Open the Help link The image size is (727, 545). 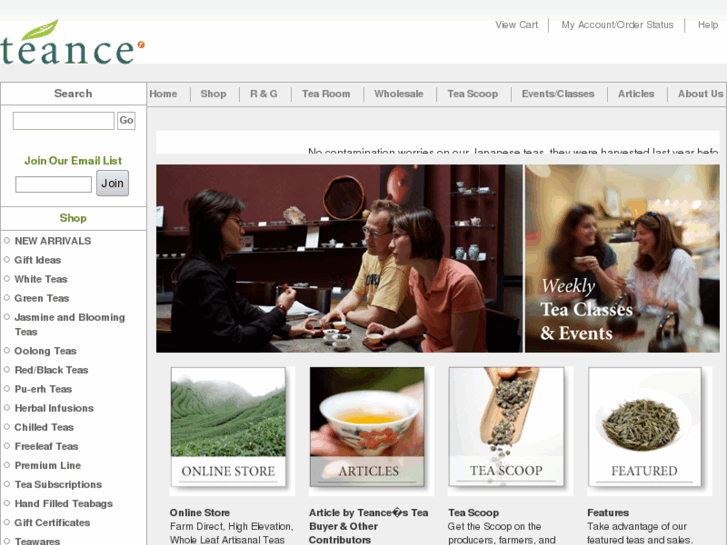click(x=708, y=25)
